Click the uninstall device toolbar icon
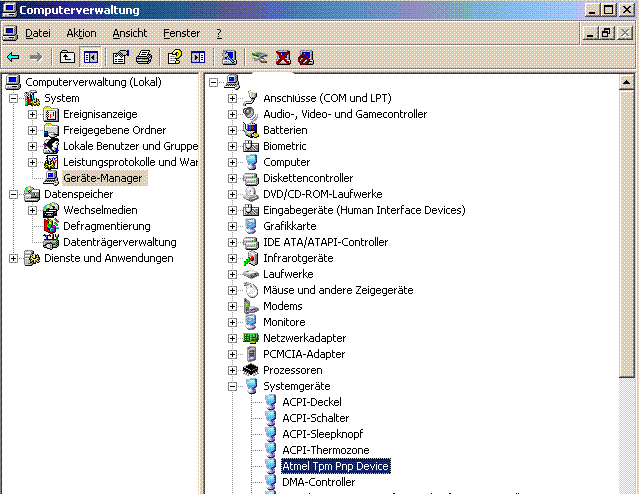Screen dimensions: 639x494 pos(283,57)
